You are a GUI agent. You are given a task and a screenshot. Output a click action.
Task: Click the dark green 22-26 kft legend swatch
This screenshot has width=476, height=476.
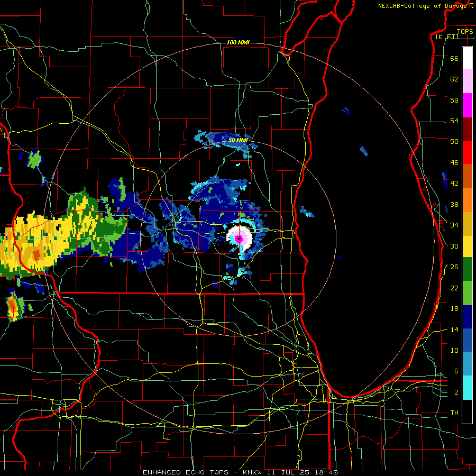pos(467,269)
